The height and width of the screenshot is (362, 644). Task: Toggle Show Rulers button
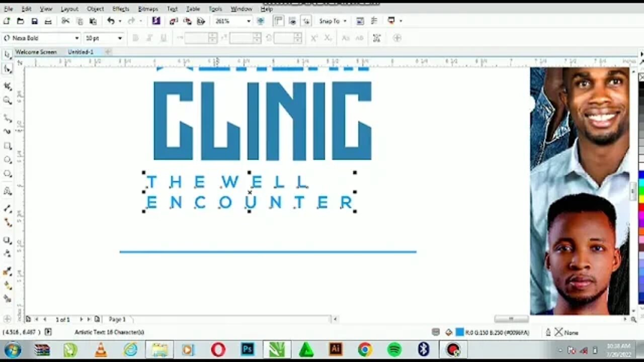coord(278,21)
